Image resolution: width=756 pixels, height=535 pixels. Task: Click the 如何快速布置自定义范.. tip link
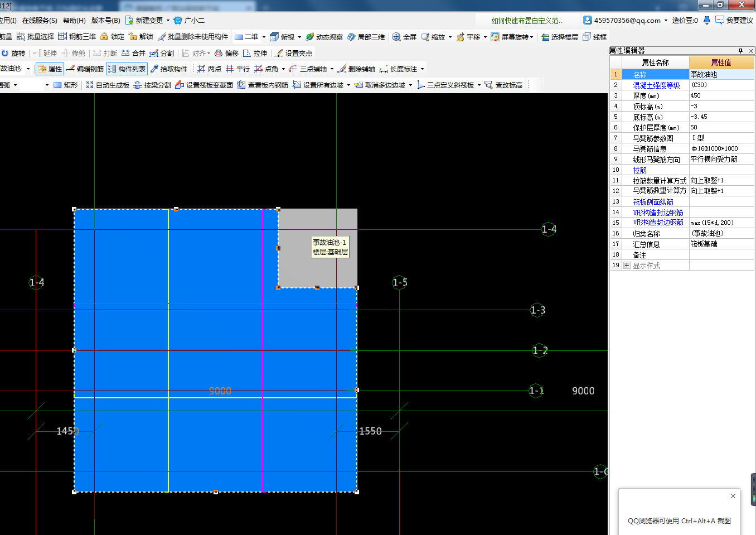tap(527, 21)
